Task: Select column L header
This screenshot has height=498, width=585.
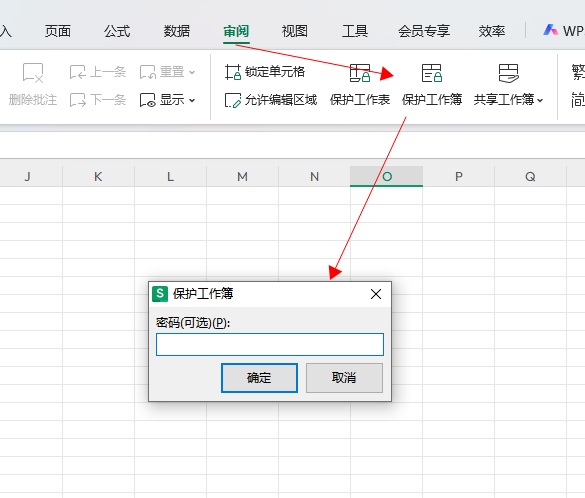Action: (171, 176)
